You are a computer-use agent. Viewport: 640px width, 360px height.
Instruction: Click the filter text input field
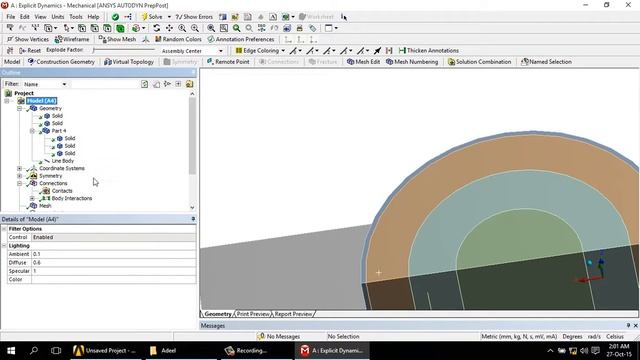104,84
